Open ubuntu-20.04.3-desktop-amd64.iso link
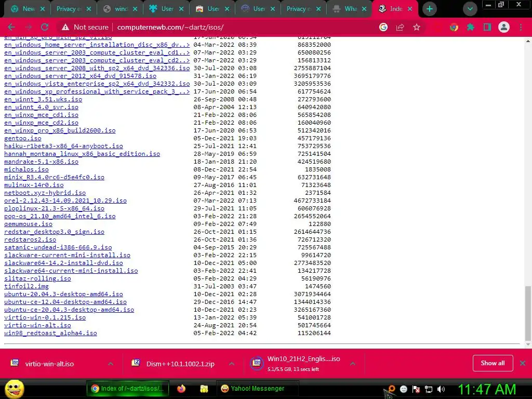This screenshot has width=532, height=399. (x=63, y=294)
